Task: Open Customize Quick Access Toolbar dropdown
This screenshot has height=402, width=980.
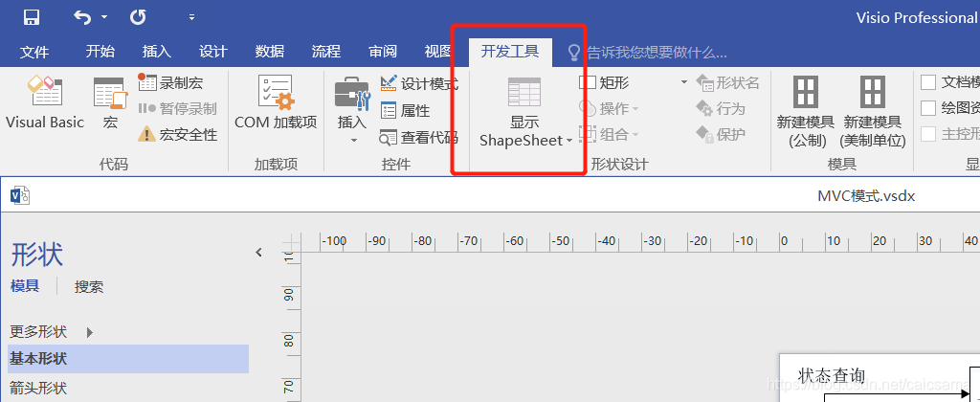Action: pos(191,17)
